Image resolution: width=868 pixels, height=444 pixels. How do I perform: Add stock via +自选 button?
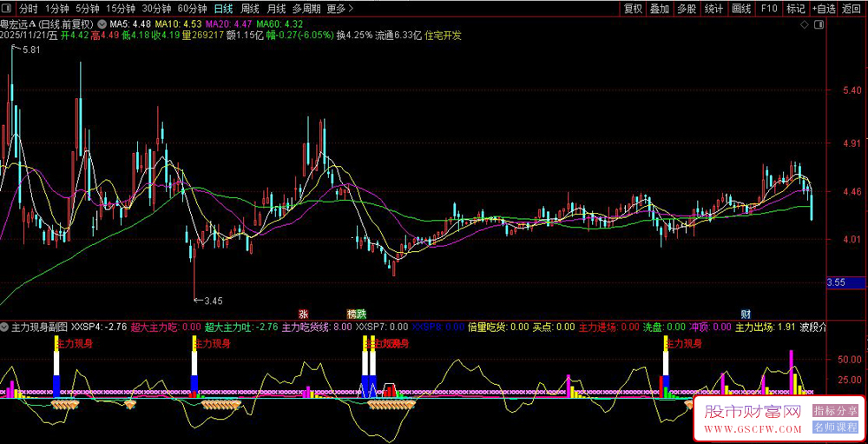coord(824,9)
